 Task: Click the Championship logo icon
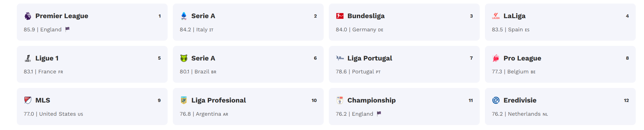340,100
